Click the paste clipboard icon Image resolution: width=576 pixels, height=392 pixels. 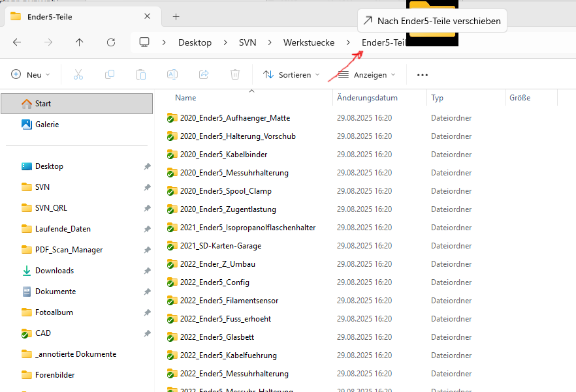click(x=141, y=75)
